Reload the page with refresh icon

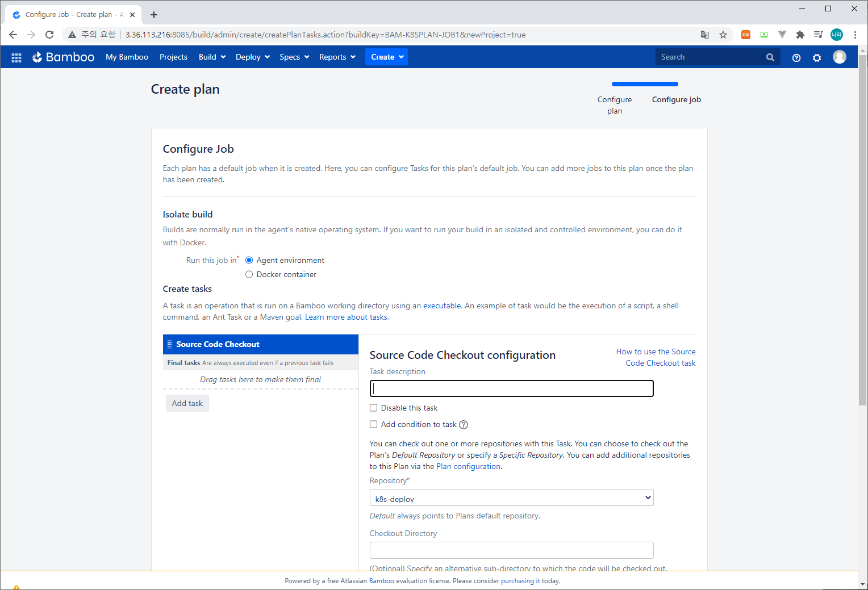click(x=49, y=35)
